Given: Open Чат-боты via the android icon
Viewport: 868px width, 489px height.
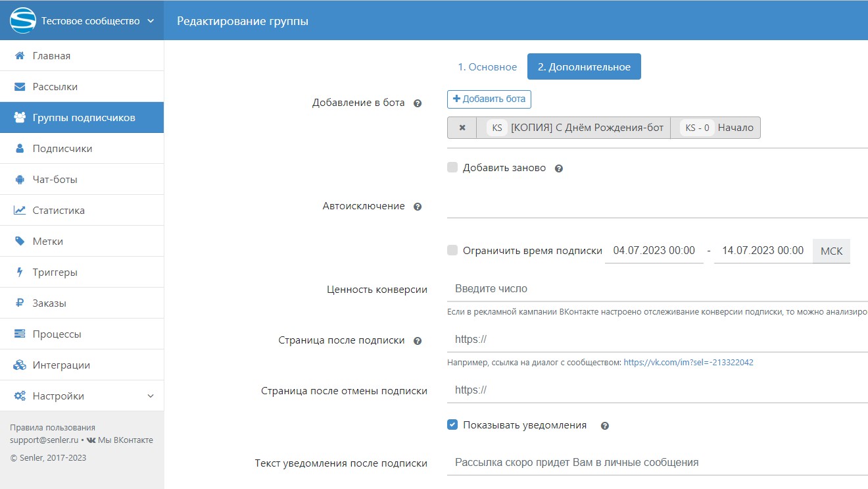Looking at the screenshot, I should pyautogui.click(x=20, y=180).
